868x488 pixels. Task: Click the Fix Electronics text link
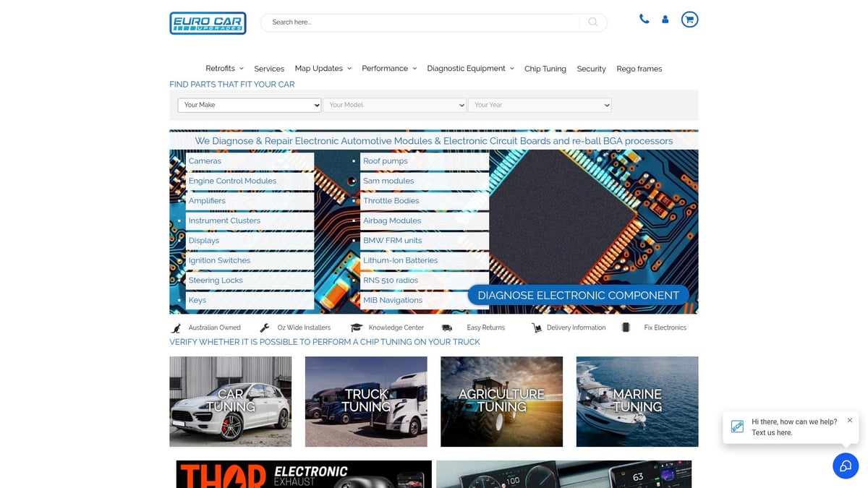click(x=665, y=328)
